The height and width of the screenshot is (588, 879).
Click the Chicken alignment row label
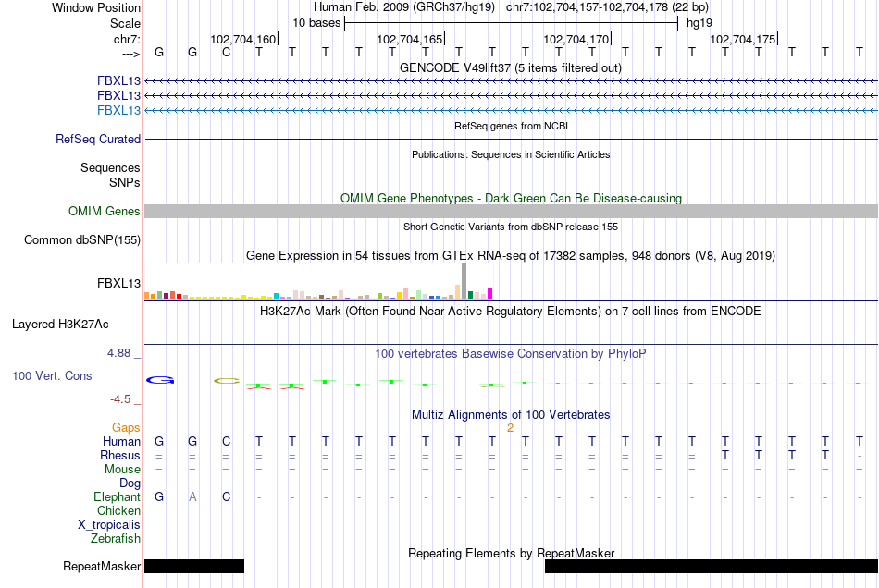118,510
